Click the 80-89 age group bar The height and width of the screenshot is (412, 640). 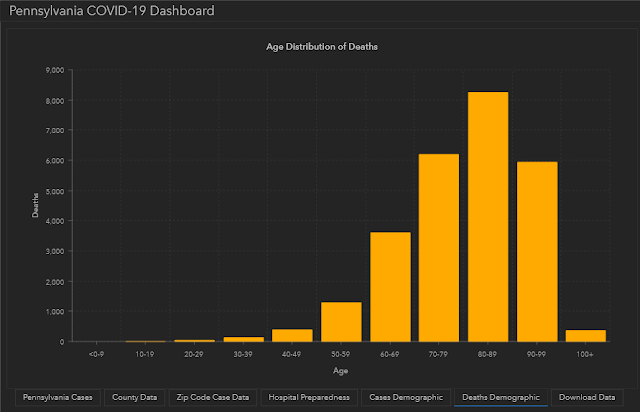click(x=488, y=217)
